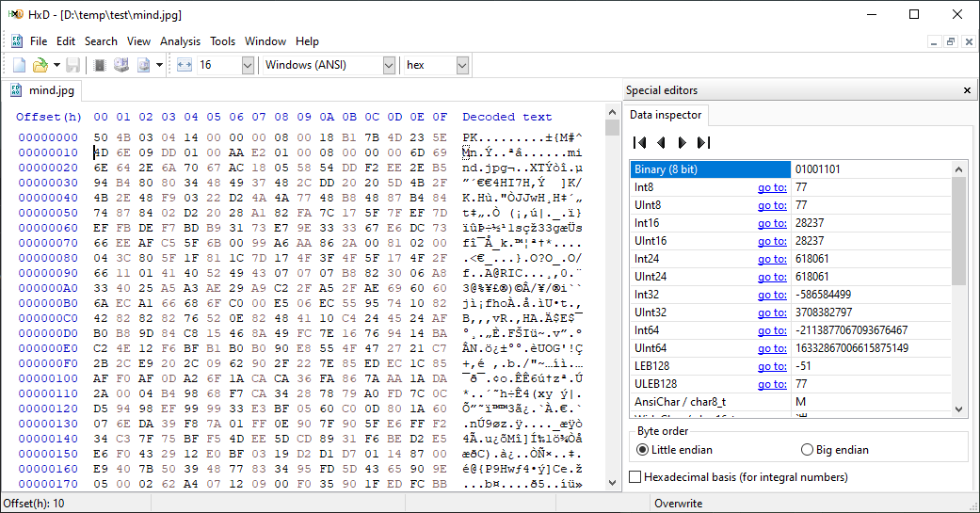Viewport: 980px width, 513px height.
Task: Click go to link for ULEB128
Action: click(772, 384)
